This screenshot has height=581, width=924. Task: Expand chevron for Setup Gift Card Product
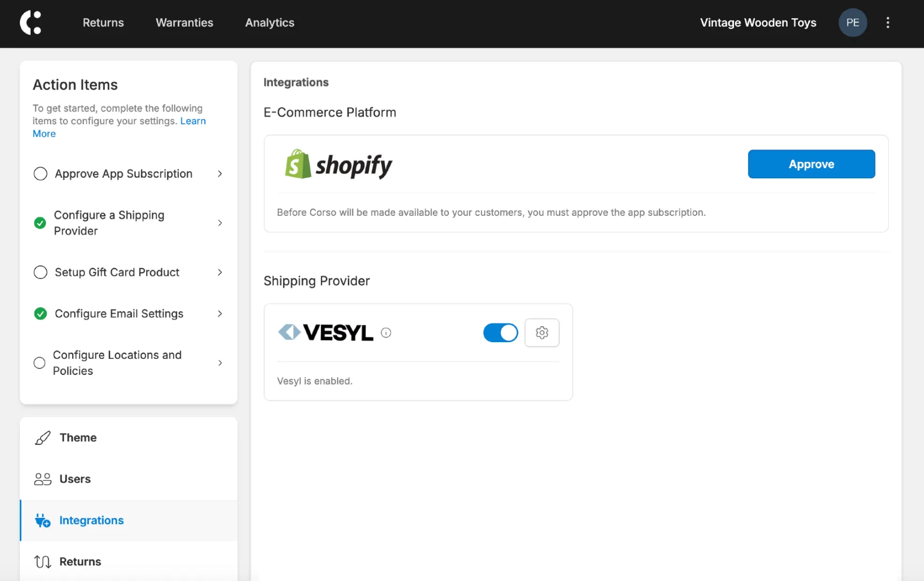(220, 272)
